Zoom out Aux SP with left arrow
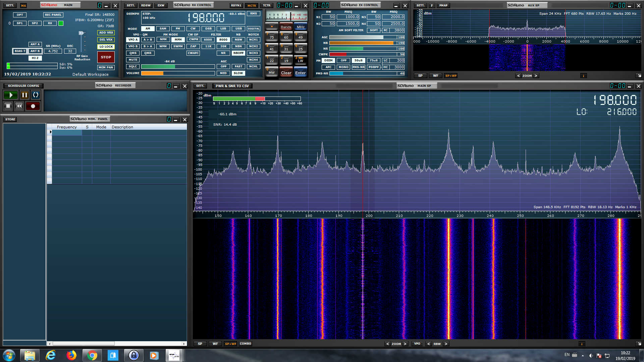This screenshot has width=644, height=362. coord(518,76)
